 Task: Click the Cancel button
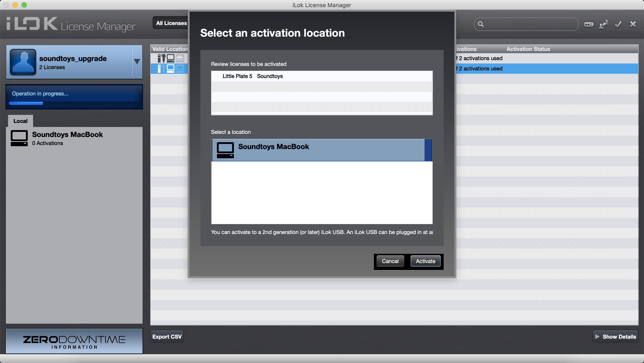pos(390,261)
